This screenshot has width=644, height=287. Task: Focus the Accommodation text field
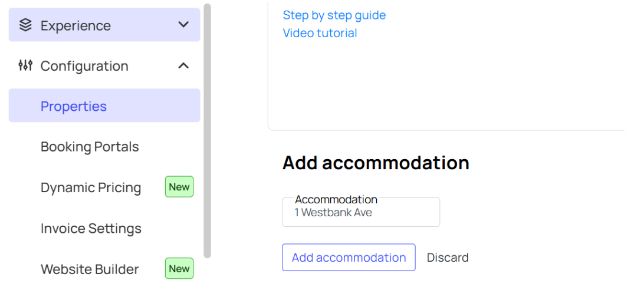[361, 212]
